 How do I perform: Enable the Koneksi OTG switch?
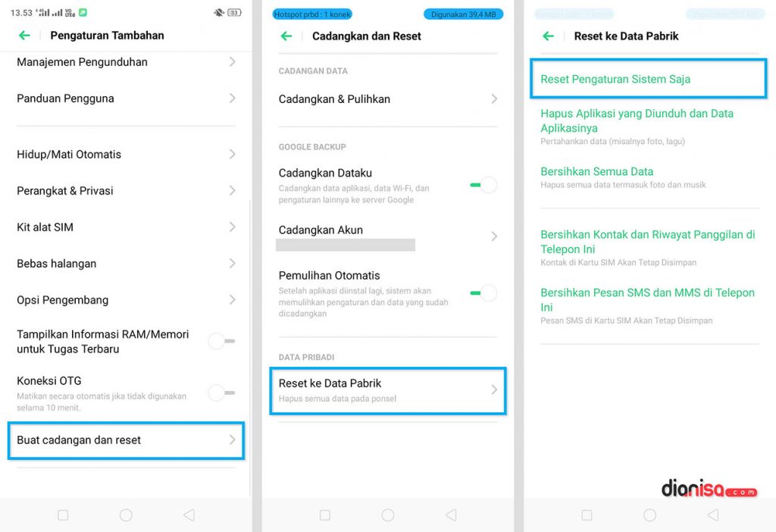tap(221, 393)
